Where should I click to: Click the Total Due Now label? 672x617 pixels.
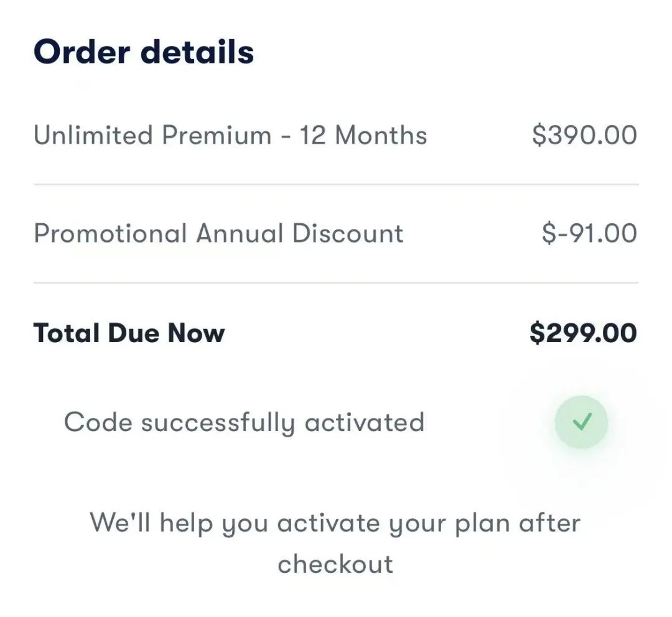pyautogui.click(x=129, y=333)
